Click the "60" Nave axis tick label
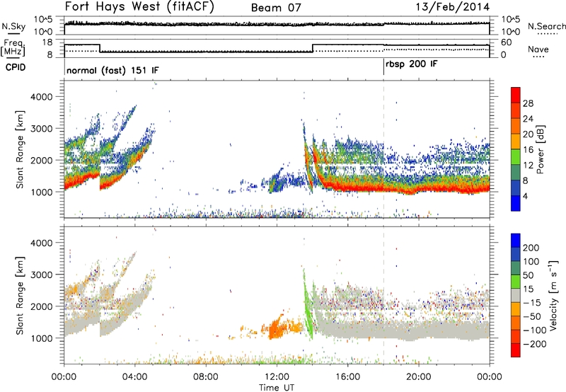Viewport: 566px width, 392px height. pyautogui.click(x=506, y=42)
